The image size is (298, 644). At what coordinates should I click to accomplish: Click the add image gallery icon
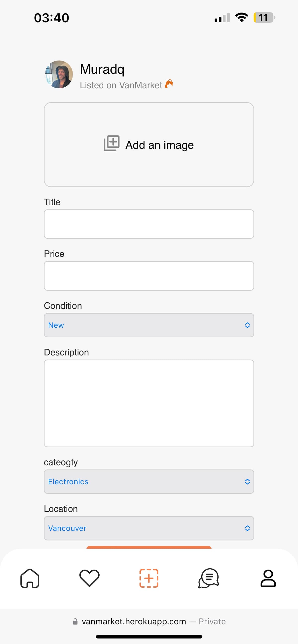click(112, 143)
